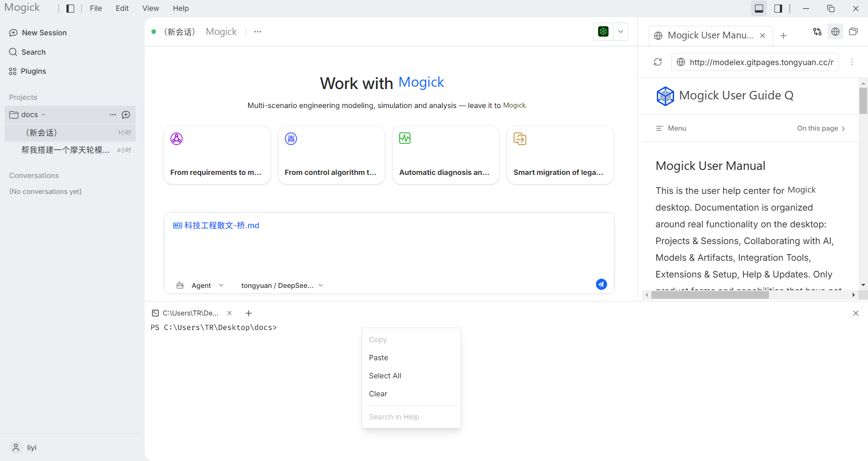Open From requirements to m... card

point(217,155)
